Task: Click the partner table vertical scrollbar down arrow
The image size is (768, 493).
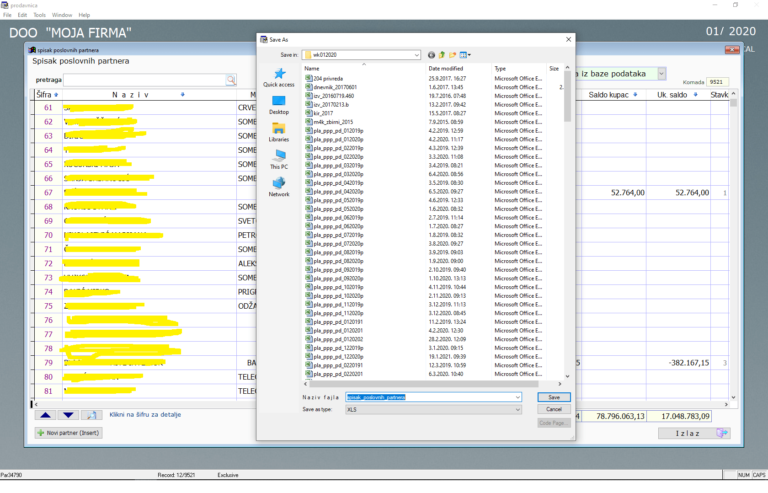Action: coord(733,398)
